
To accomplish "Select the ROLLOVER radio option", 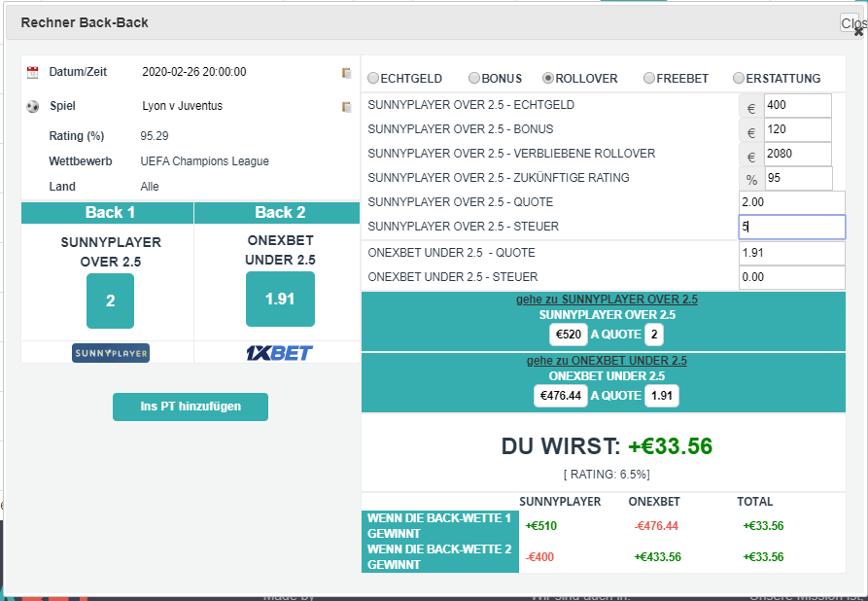I will point(548,78).
